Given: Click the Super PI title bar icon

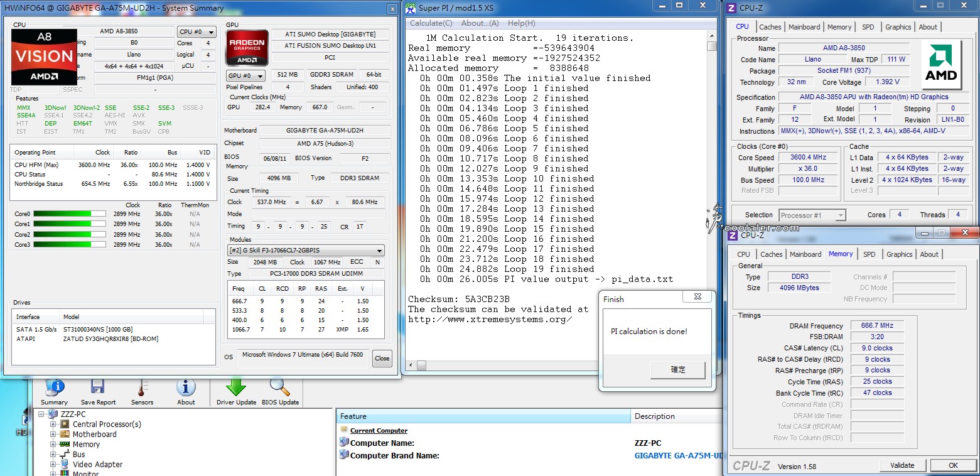Looking at the screenshot, I should coord(411,8).
